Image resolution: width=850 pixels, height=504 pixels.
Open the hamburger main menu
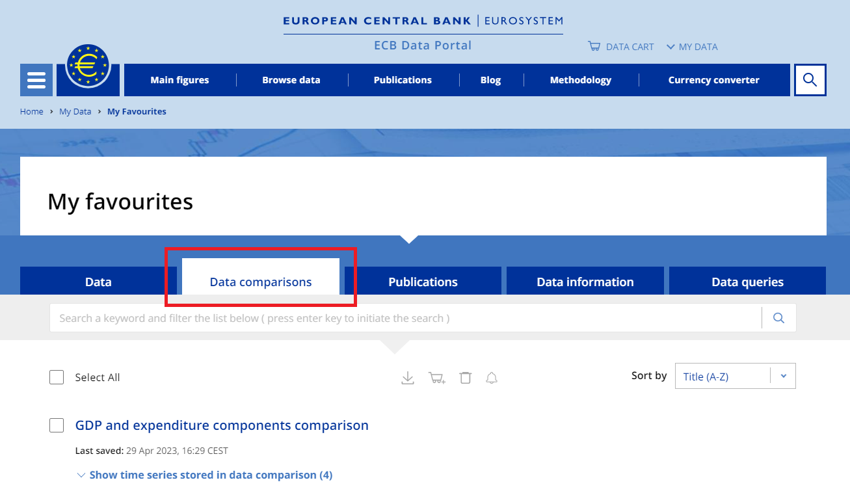(36, 80)
